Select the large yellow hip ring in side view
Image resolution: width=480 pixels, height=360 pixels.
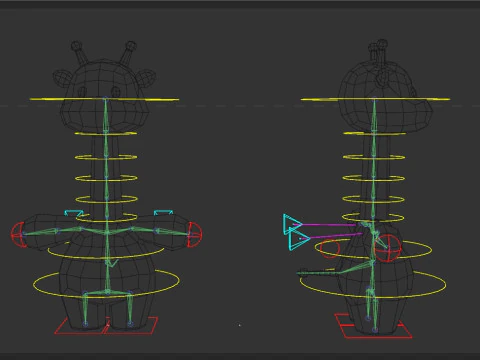(373, 283)
